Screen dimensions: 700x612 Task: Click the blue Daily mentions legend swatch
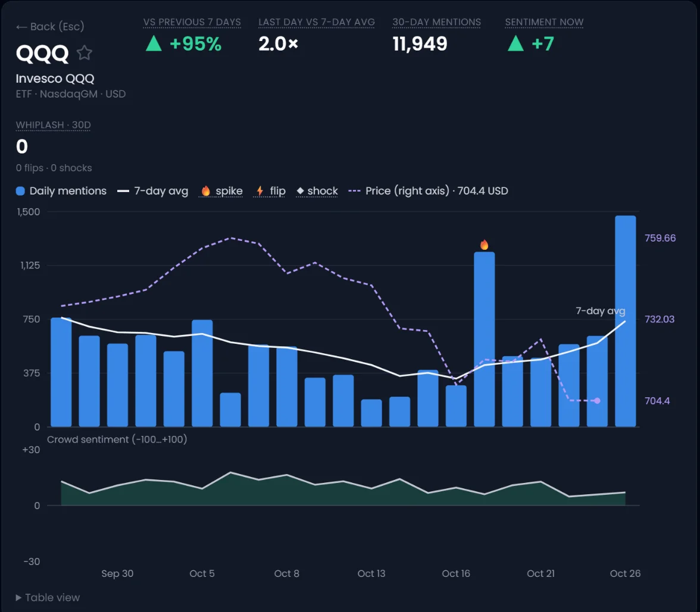tap(20, 191)
